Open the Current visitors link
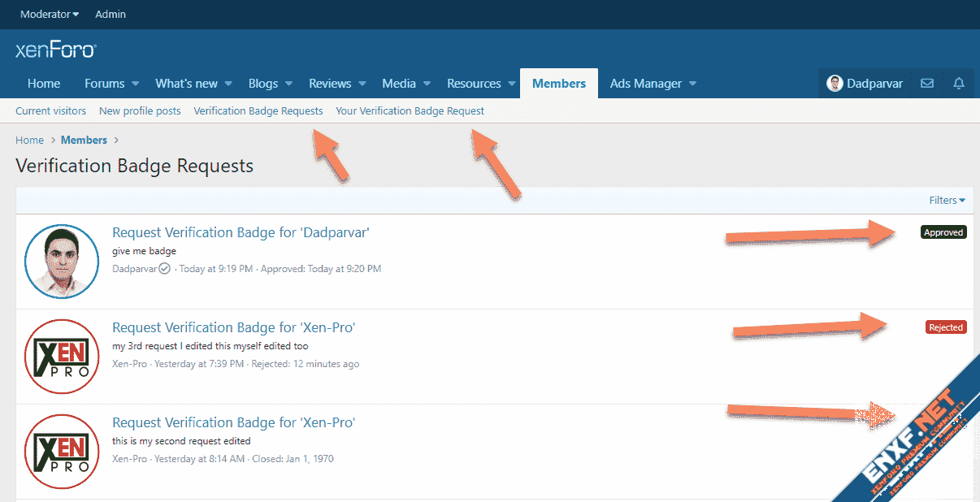The width and height of the screenshot is (980, 502). tap(50, 110)
